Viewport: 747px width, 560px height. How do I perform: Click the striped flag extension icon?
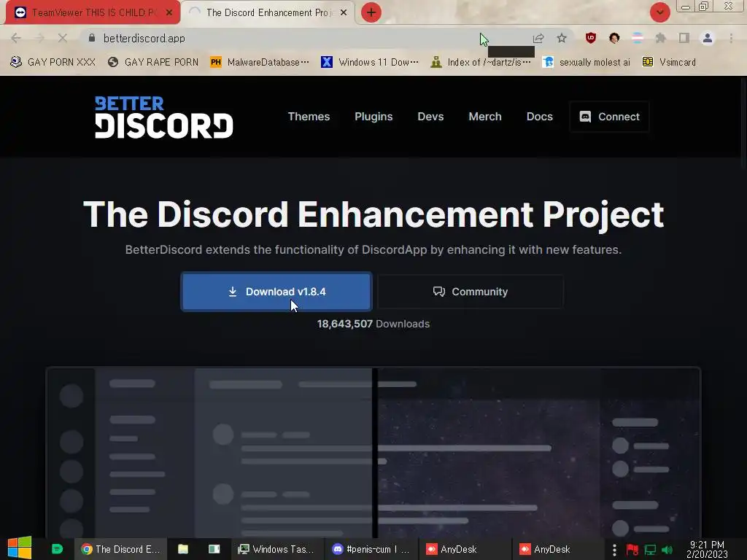click(x=638, y=38)
